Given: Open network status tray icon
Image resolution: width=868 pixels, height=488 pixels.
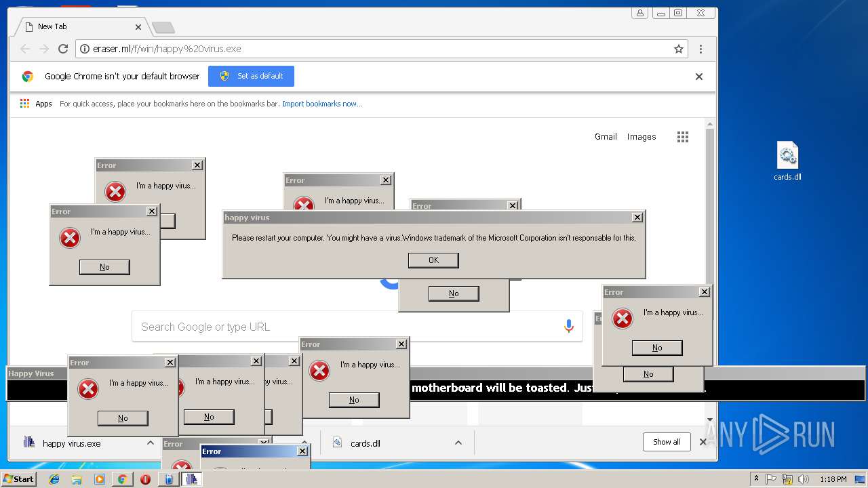Looking at the screenshot, I should tap(787, 479).
